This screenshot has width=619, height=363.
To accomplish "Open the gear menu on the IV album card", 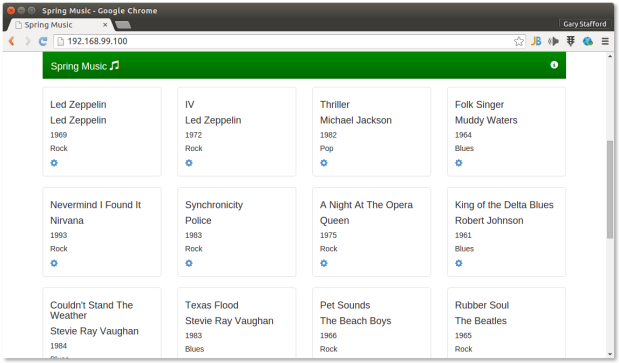I will pos(189,163).
